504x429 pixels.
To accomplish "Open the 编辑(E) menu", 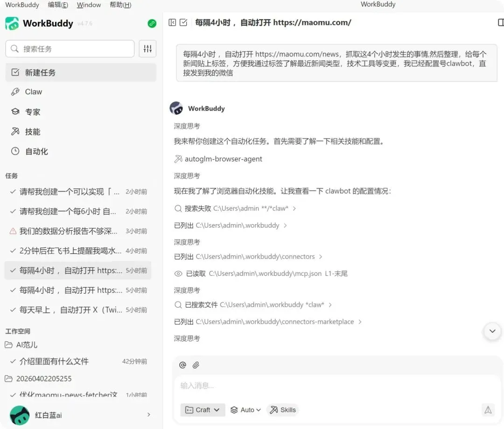I will coord(58,5).
